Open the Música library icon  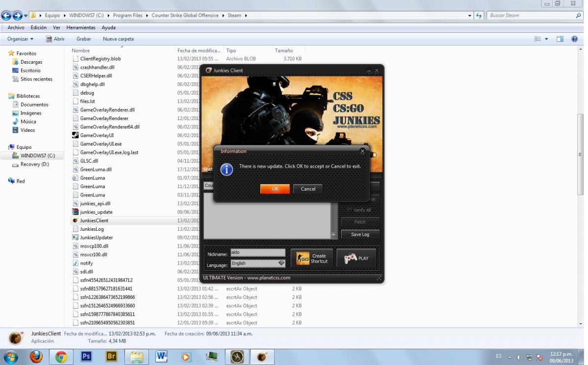tap(16, 122)
